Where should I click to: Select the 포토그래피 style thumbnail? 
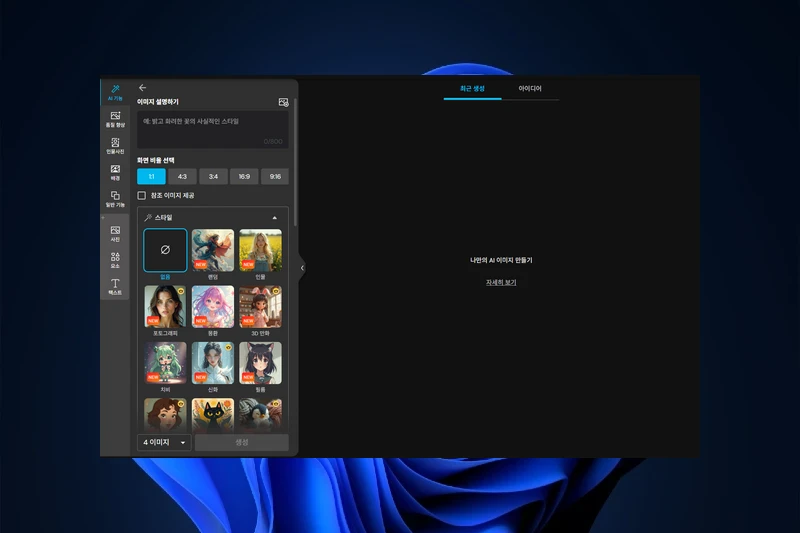[165, 307]
